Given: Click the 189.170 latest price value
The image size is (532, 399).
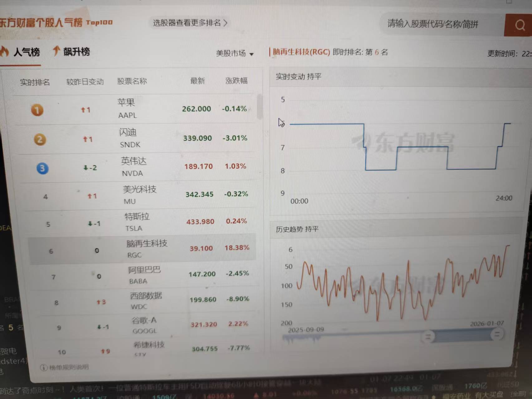Looking at the screenshot, I should point(198,166).
